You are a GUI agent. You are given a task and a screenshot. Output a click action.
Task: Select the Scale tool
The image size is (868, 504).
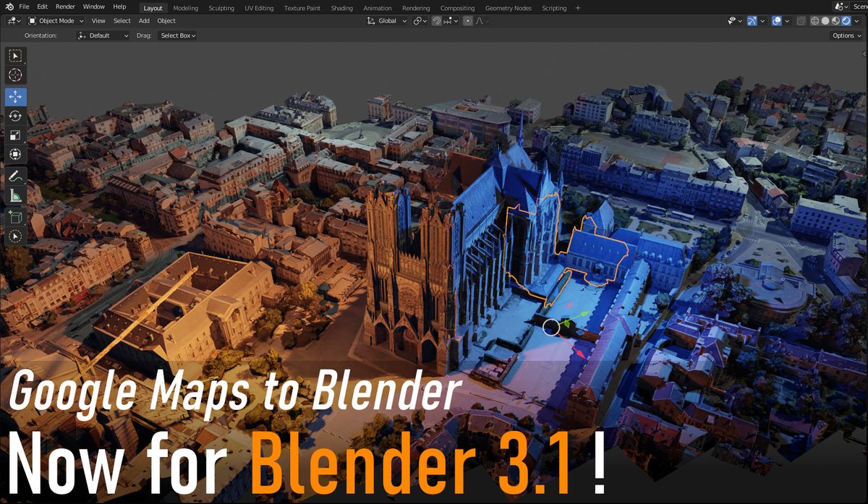pos(15,135)
